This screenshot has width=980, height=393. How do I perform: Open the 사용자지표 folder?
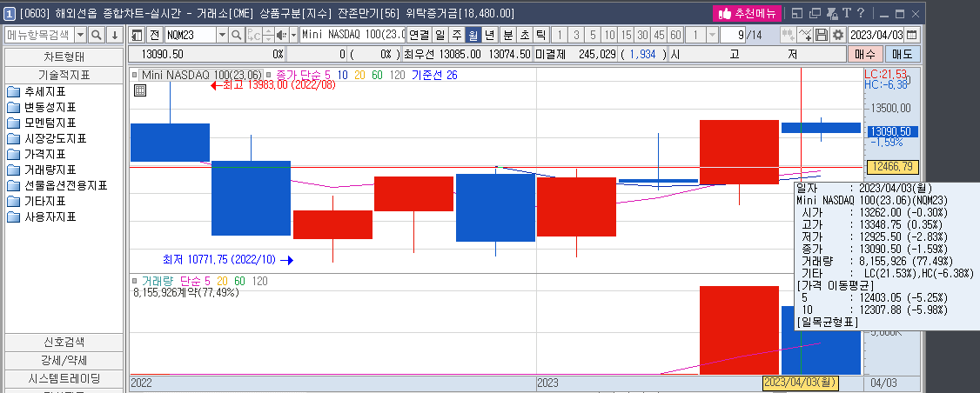(42, 216)
